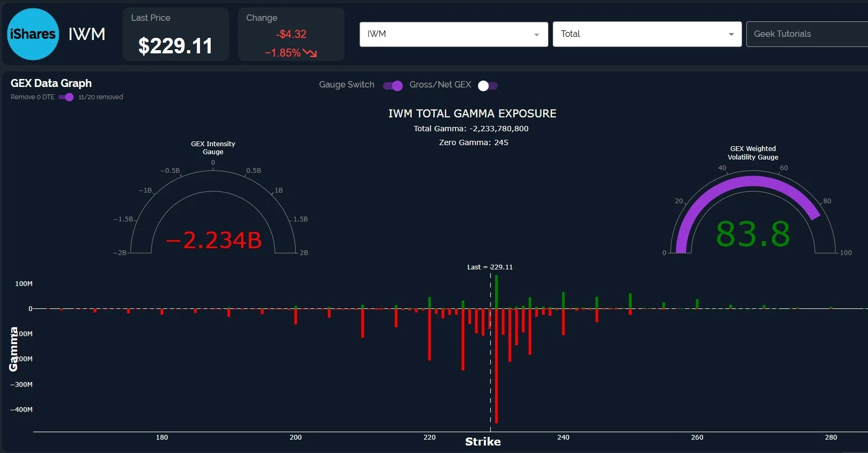Click the GEX Data Graph heading
Image resolution: width=868 pixels, height=453 pixels.
coord(51,83)
